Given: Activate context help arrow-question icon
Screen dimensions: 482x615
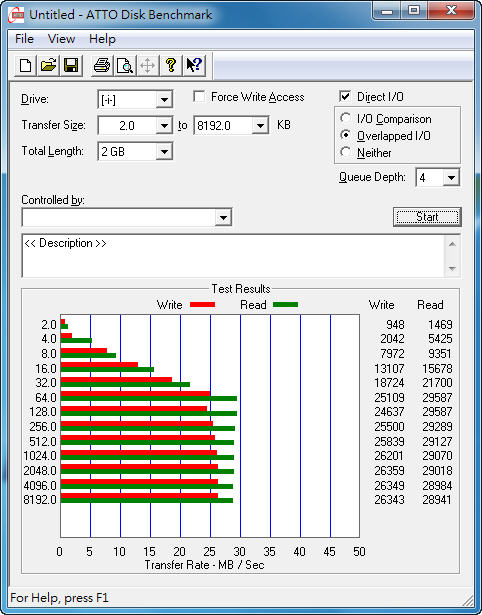Looking at the screenshot, I should point(194,65).
